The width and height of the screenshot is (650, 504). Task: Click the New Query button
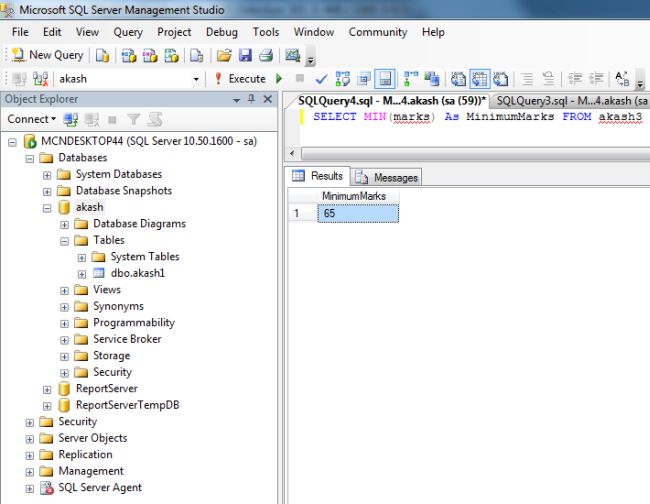point(48,55)
